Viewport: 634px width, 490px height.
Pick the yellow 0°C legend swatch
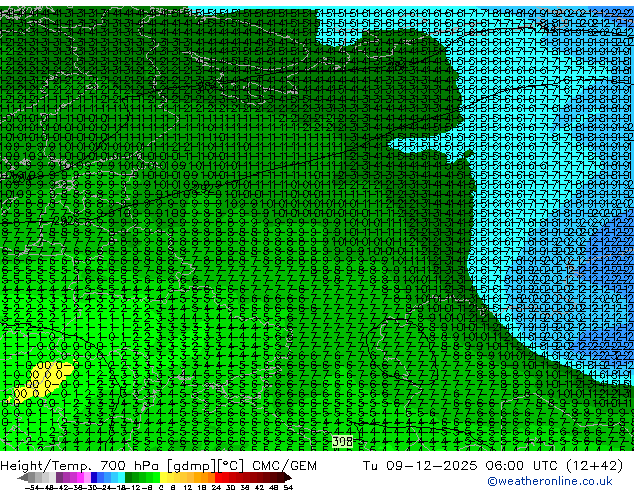pyautogui.click(x=163, y=477)
